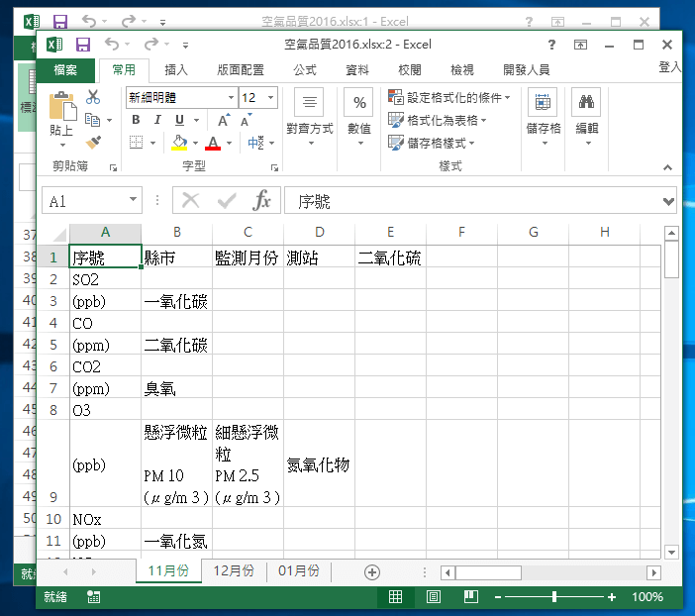Select cell containing 臭氧
The width and height of the screenshot is (695, 616).
[x=176, y=387]
